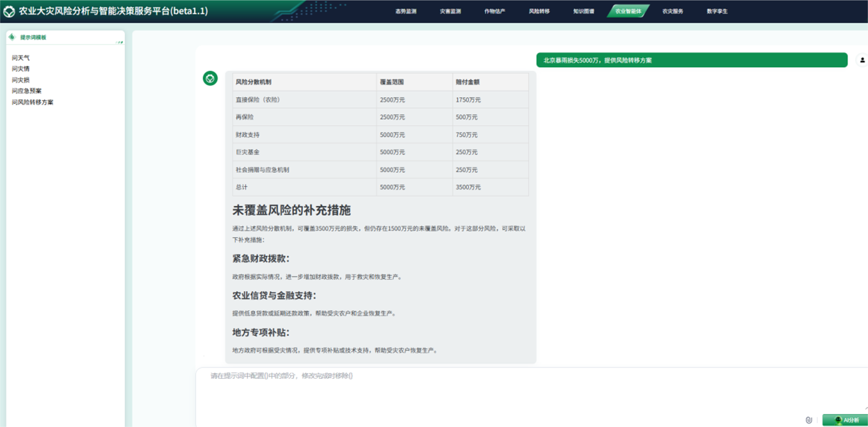This screenshot has width=868, height=427.
Task: Choose the 问灾情 prompt template
Action: click(x=21, y=69)
